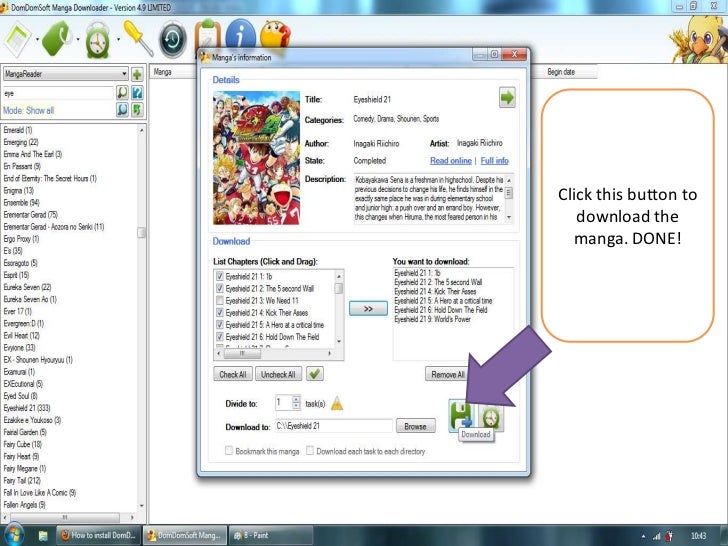The height and width of the screenshot is (546, 728).
Task: Switch to DomDomSoft Mang... taskbar item
Action: (185, 535)
